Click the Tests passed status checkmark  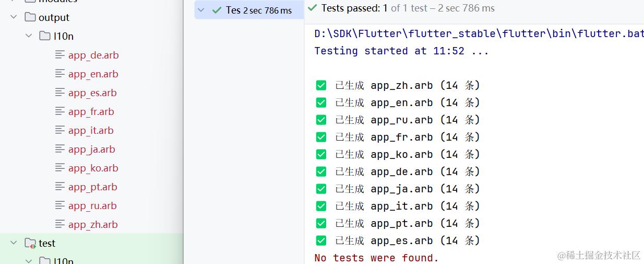[x=312, y=8]
